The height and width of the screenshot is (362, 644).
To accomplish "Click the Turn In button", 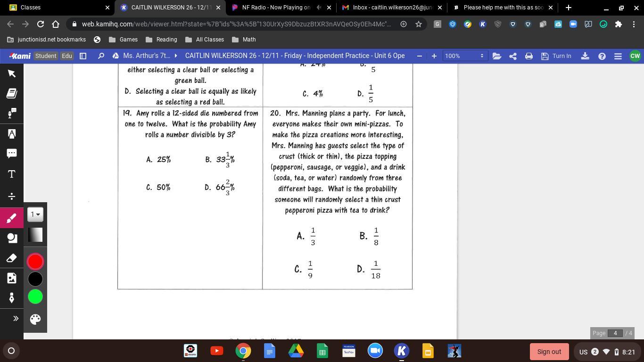I will [x=556, y=56].
